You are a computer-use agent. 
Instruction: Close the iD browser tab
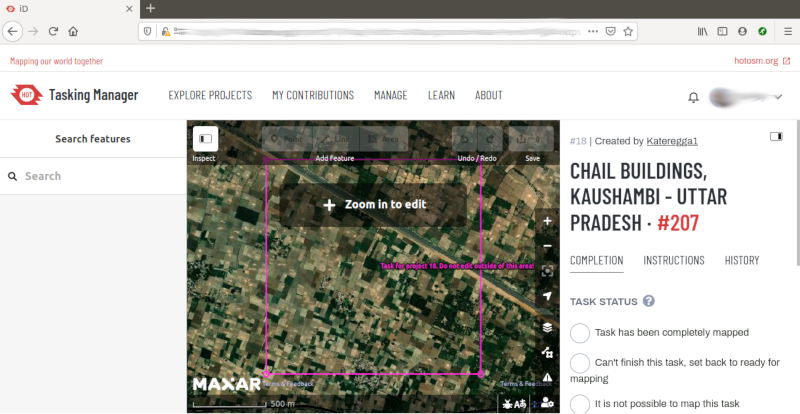[x=129, y=9]
